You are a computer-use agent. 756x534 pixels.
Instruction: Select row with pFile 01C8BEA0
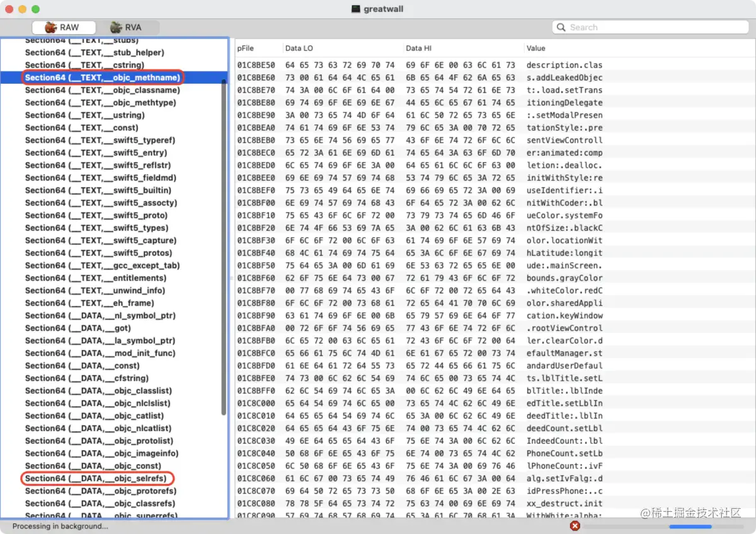pyautogui.click(x=495, y=127)
